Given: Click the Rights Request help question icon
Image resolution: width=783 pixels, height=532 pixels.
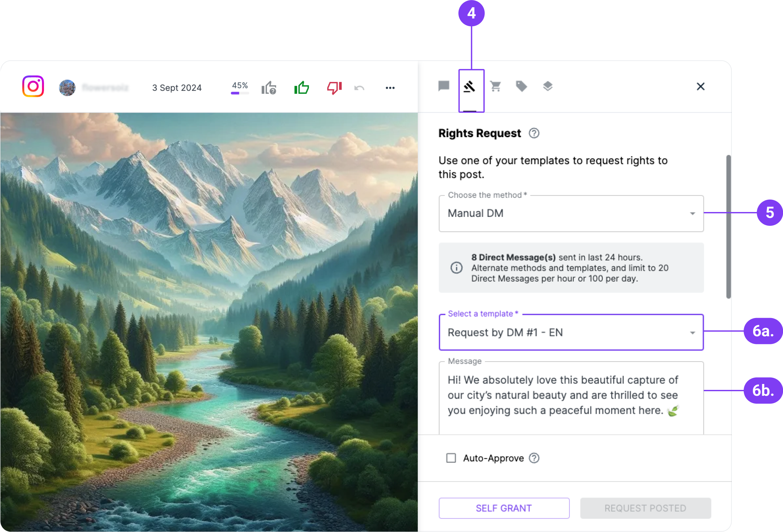Looking at the screenshot, I should tap(534, 133).
